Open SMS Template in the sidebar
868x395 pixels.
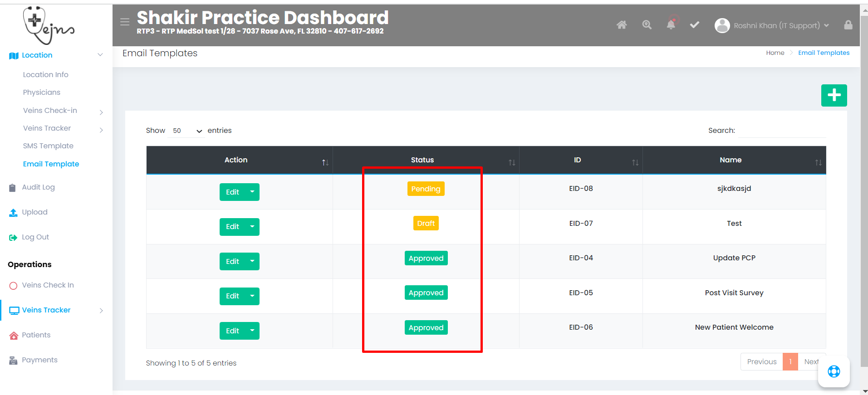pos(48,146)
